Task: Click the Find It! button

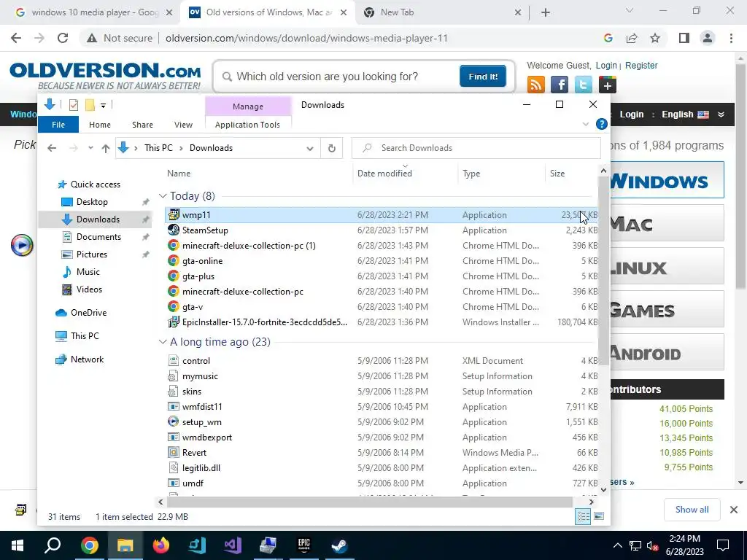Action: 483,76
